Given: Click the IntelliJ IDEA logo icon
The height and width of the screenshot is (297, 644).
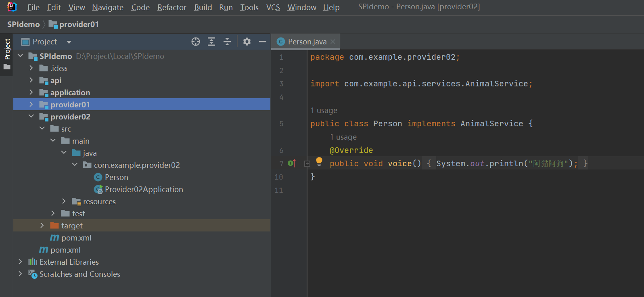Looking at the screenshot, I should tap(12, 7).
